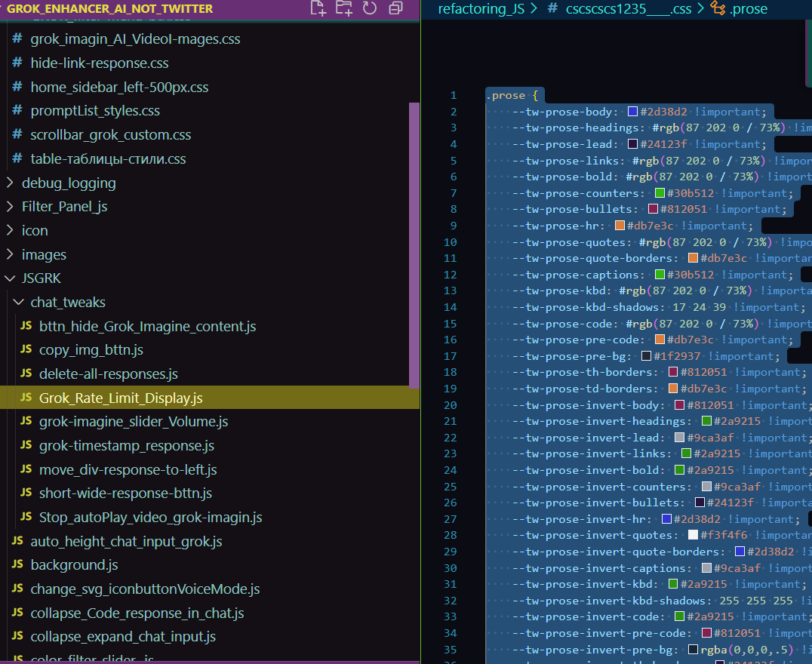Viewport: 812px width, 664px height.
Task: Open grok-imagine_slider_Volume.js file
Action: click(134, 422)
